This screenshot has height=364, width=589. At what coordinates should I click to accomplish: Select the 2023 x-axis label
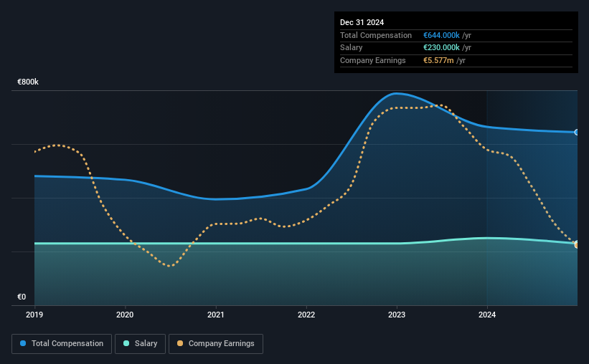point(397,315)
